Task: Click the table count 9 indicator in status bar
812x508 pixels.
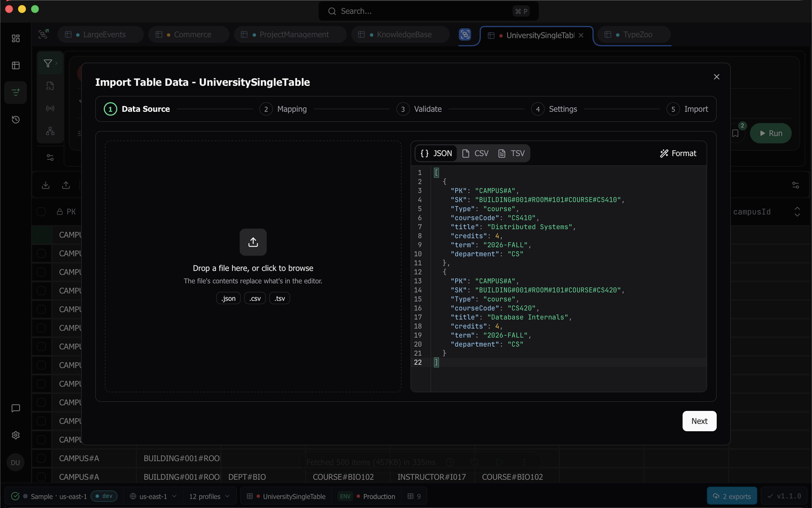Action: coord(414,496)
